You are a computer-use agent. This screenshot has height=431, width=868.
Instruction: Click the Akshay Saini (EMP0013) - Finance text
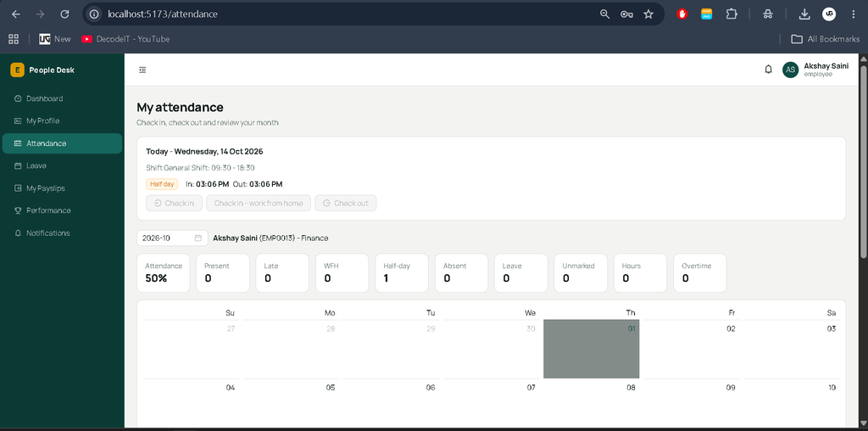[270, 238]
